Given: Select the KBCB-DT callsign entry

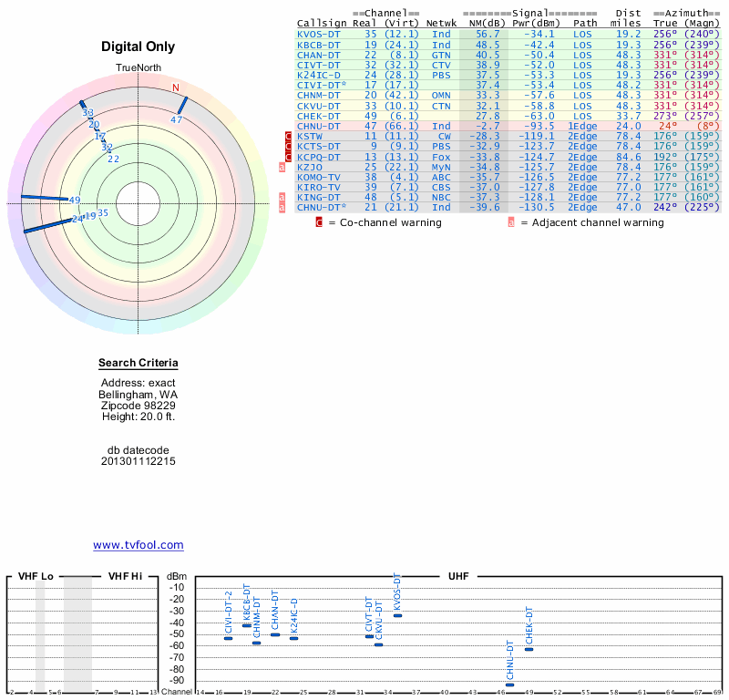Looking at the screenshot, I should pyautogui.click(x=319, y=44).
